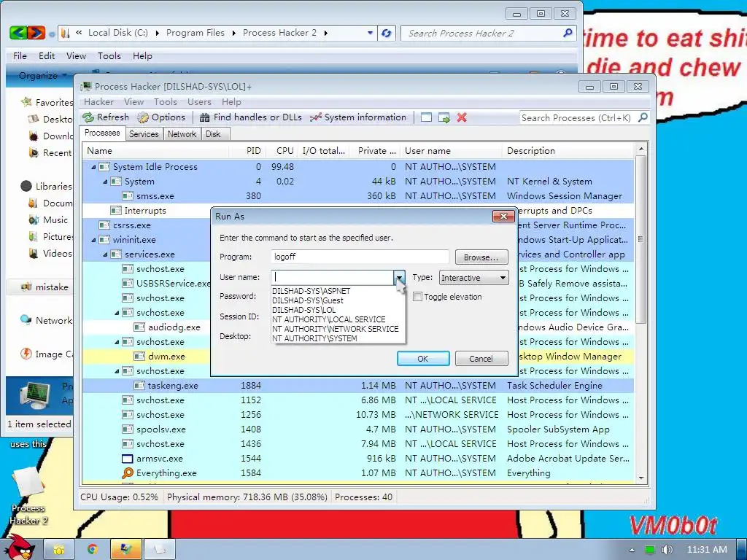Screen dimensions: 747x560
Task: Click the Find window toolbar icon
Action: pyautogui.click(x=426, y=117)
